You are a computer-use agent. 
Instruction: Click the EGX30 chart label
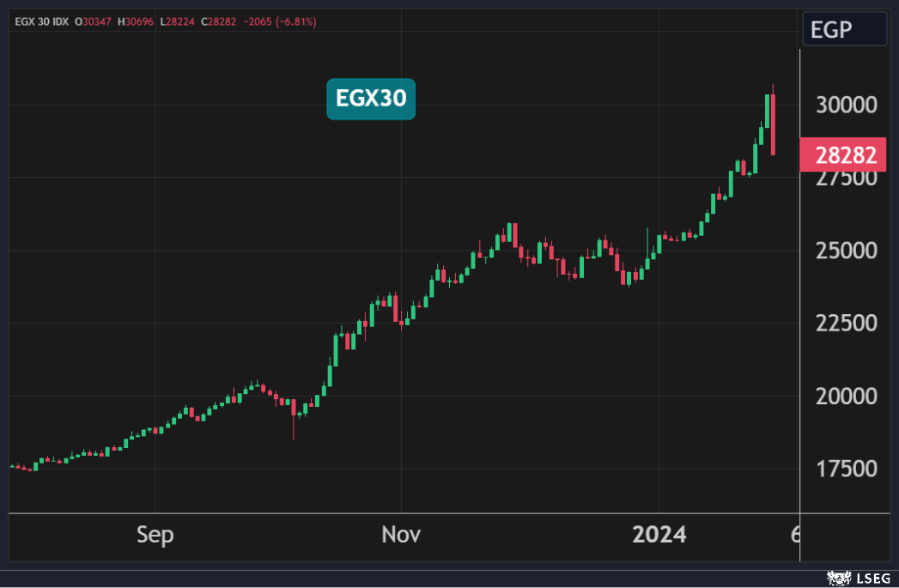[371, 100]
